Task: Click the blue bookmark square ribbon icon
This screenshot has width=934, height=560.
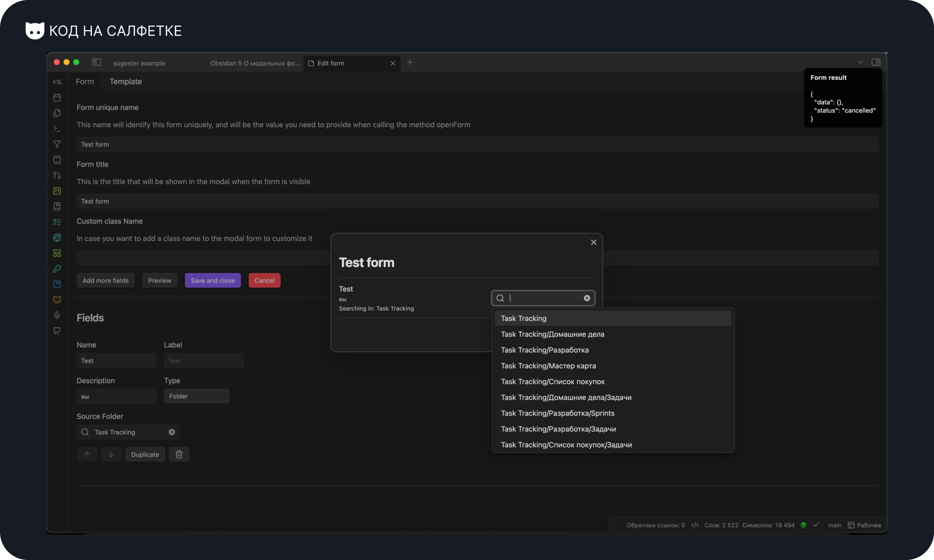Action: pos(57,284)
